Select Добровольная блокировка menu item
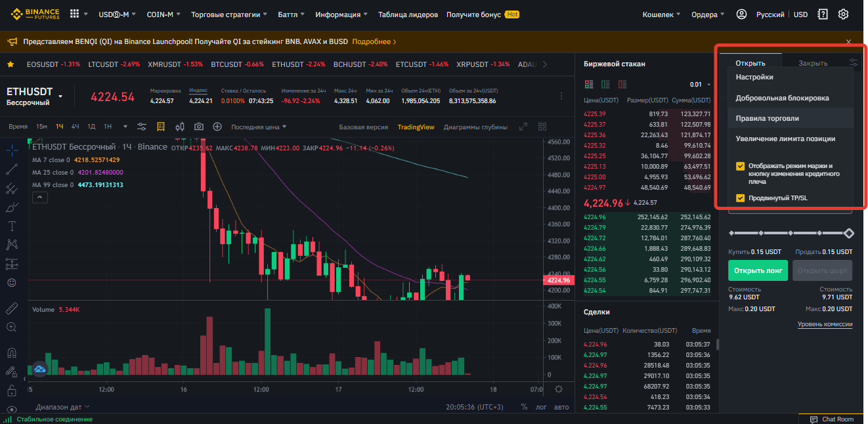This screenshot has width=868, height=424. pos(791,98)
